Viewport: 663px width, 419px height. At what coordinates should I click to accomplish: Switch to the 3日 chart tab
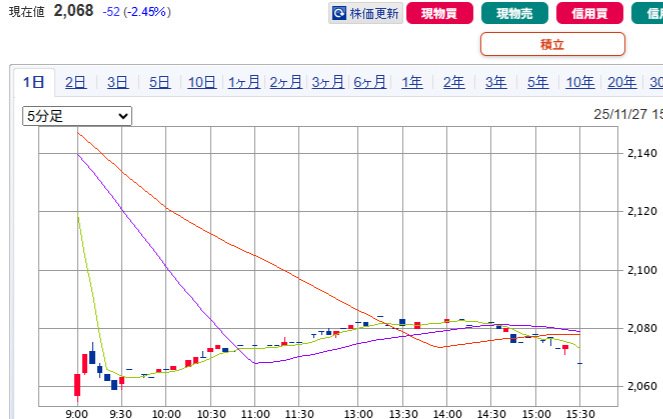point(117,83)
